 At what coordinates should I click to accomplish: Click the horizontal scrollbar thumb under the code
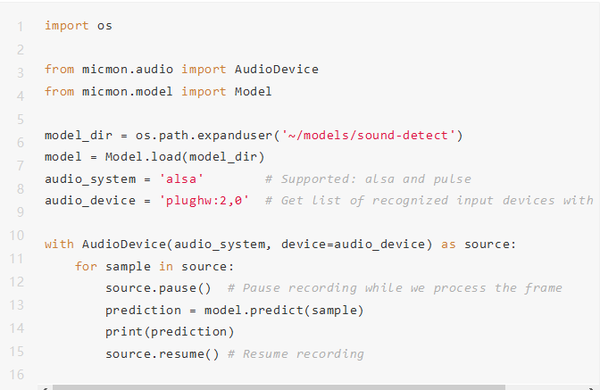click(279, 387)
